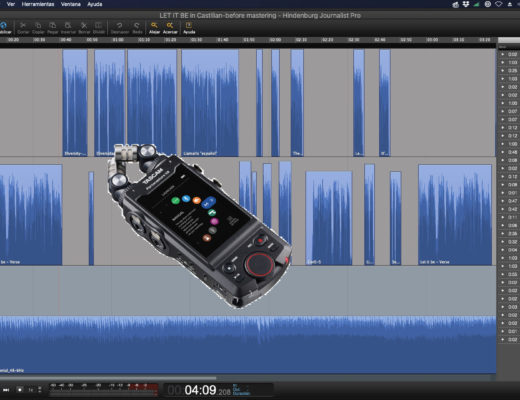Select the Llamarla "español" audio clip
Image resolution: width=520 pixels, height=400 pixels.
(x=210, y=103)
